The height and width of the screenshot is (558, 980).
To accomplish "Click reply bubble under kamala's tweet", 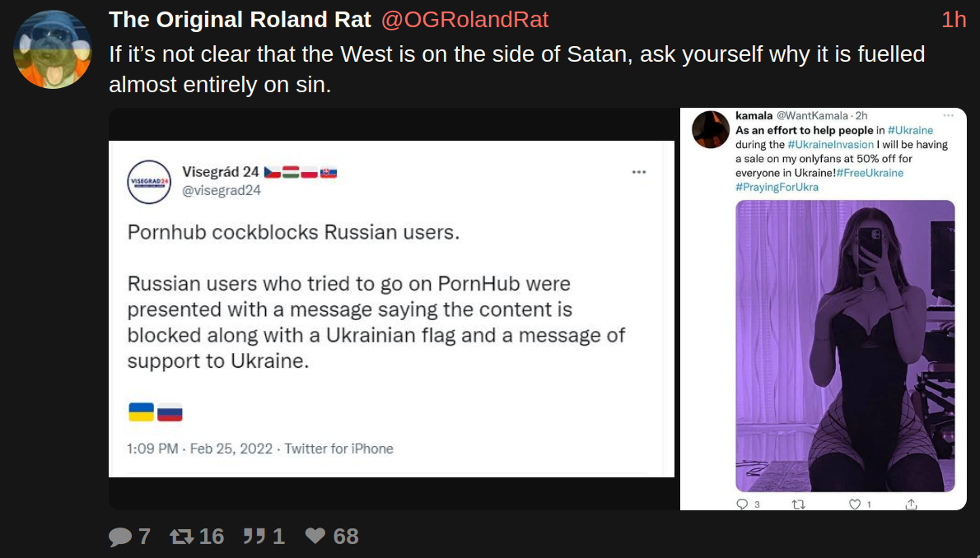I will [741, 504].
